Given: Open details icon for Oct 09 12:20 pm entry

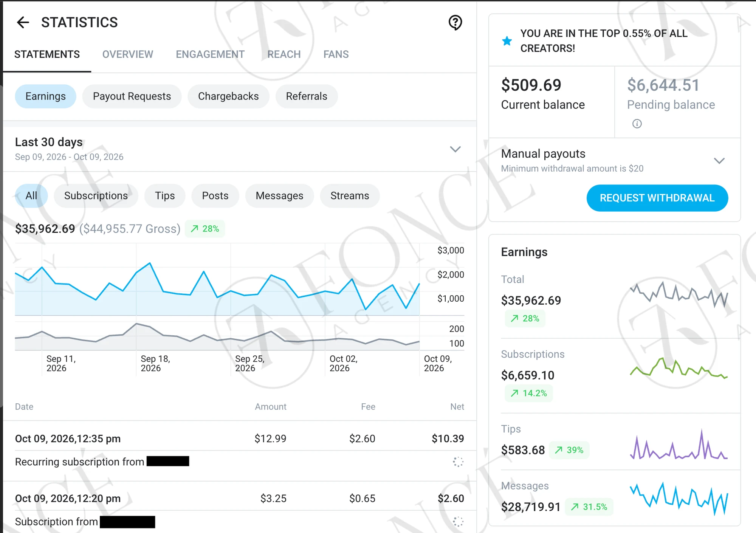Looking at the screenshot, I should (458, 522).
